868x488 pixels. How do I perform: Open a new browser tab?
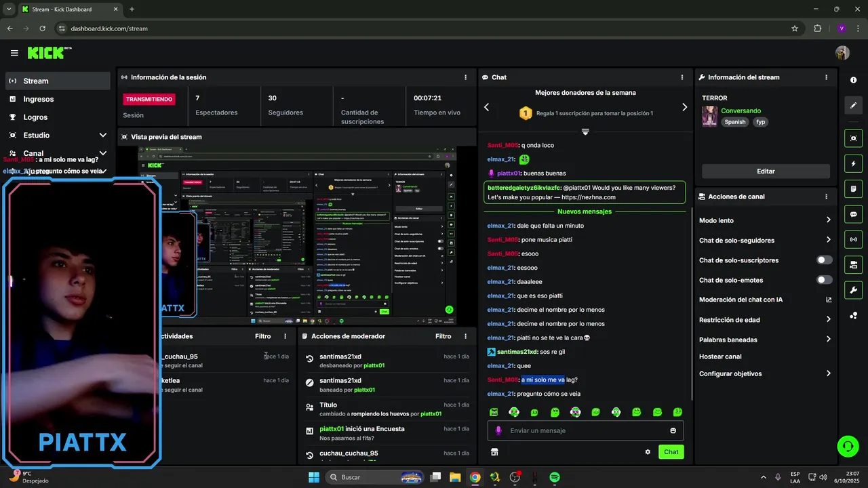pyautogui.click(x=132, y=9)
